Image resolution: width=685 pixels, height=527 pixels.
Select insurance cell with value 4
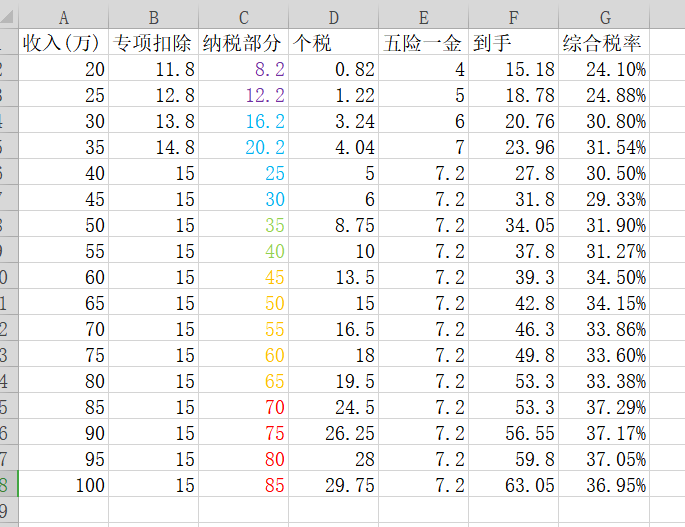click(x=423, y=68)
